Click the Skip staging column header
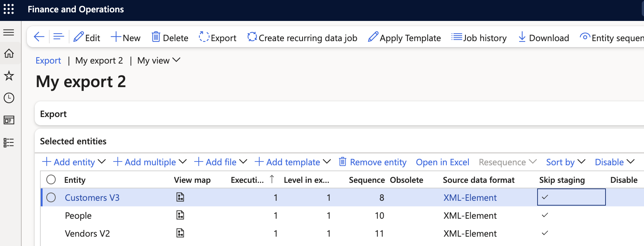 pos(562,180)
